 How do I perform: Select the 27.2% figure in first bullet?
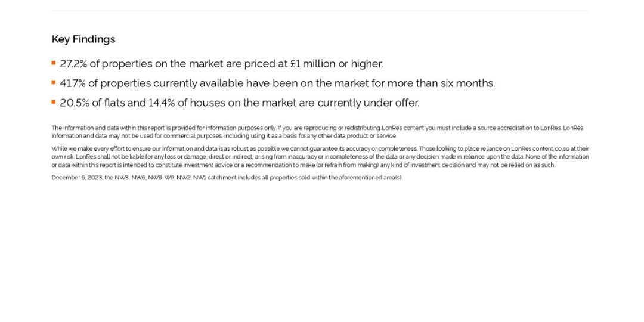coord(73,64)
